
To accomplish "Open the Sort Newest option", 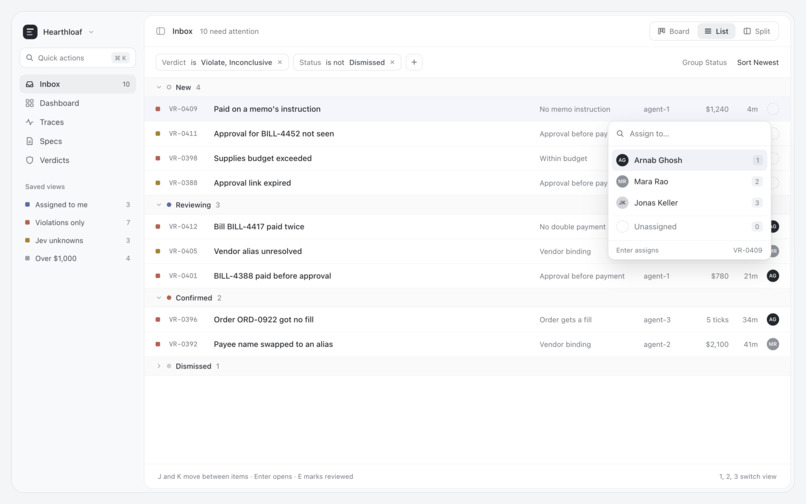I will pyautogui.click(x=758, y=62).
